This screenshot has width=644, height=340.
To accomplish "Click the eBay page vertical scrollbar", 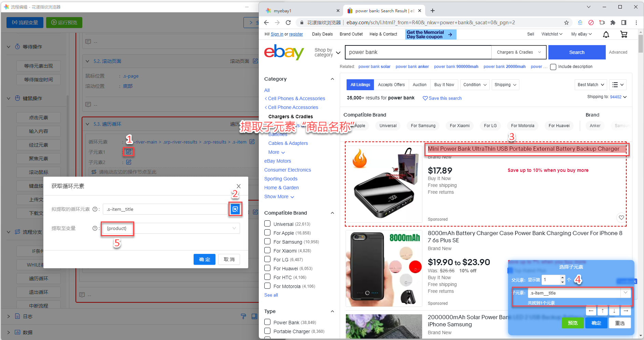I will click(x=641, y=44).
